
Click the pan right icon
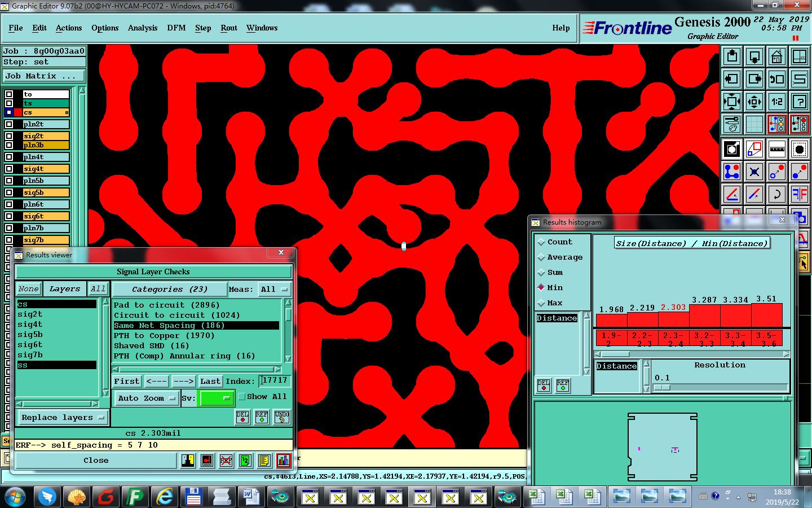754,79
